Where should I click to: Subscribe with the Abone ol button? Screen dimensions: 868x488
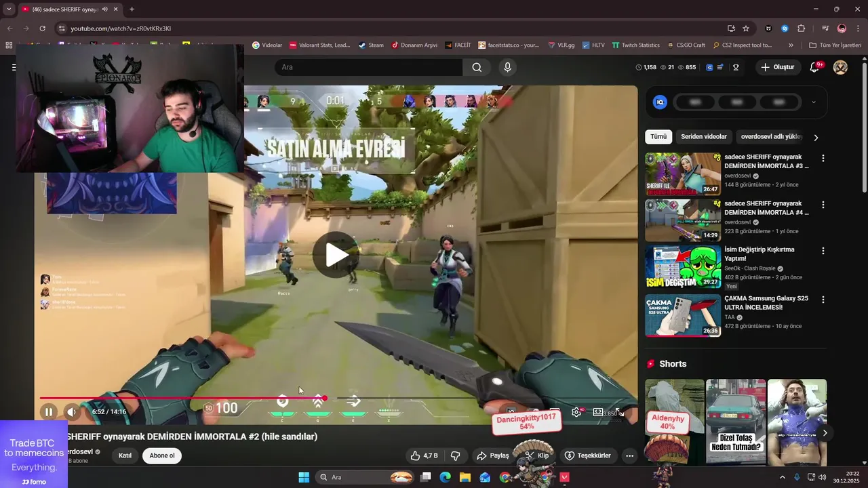pos(162,455)
